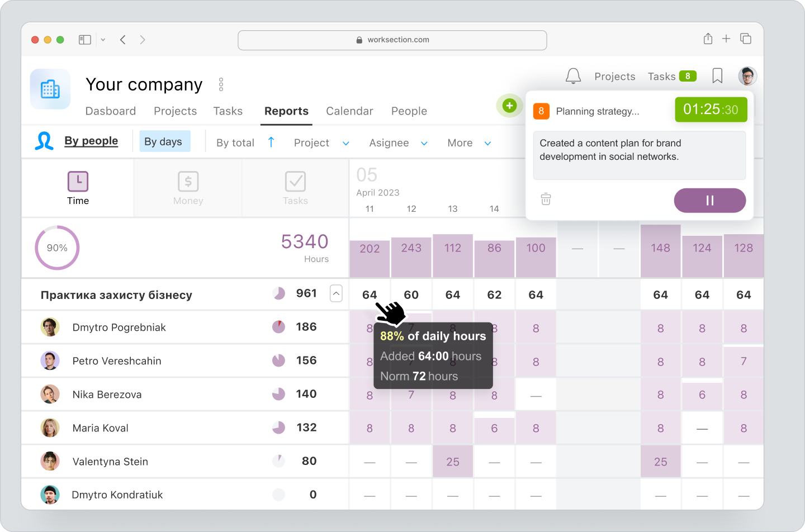Viewport: 805px width, 532px height.
Task: Switch to the By days view
Action: tap(164, 141)
